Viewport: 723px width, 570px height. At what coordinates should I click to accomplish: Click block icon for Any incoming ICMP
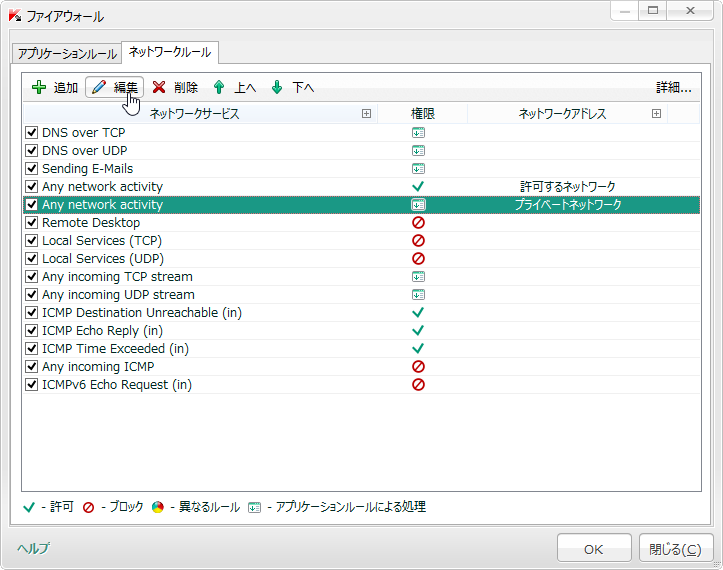point(418,367)
